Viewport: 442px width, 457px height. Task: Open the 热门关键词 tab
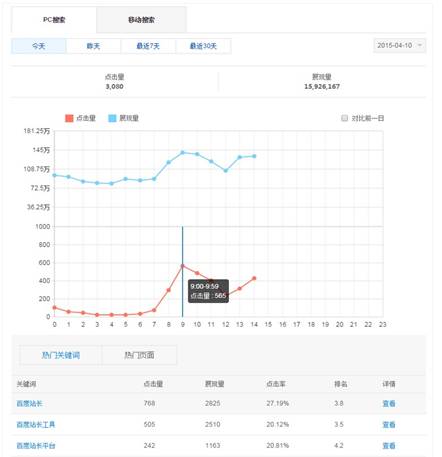[x=60, y=355]
